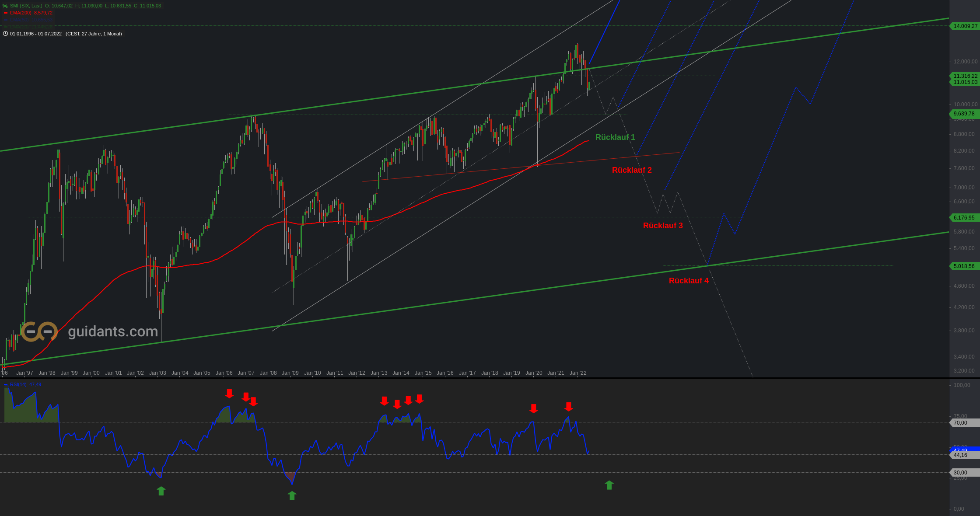Click the 14.009,27 price level label
Screen dimensions: 980x516
pos(965,26)
